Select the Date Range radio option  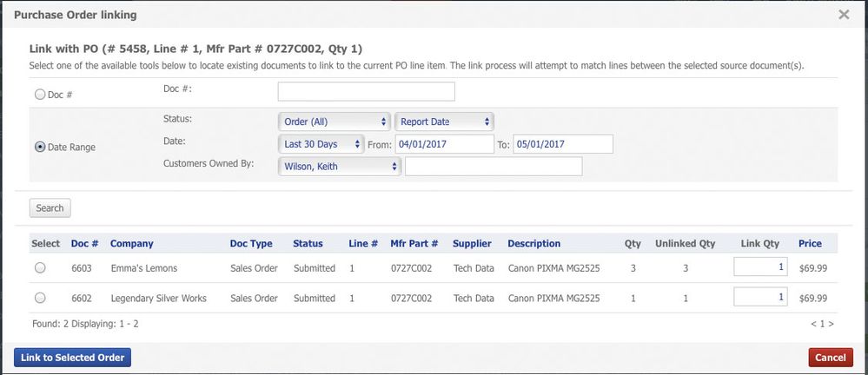point(39,147)
